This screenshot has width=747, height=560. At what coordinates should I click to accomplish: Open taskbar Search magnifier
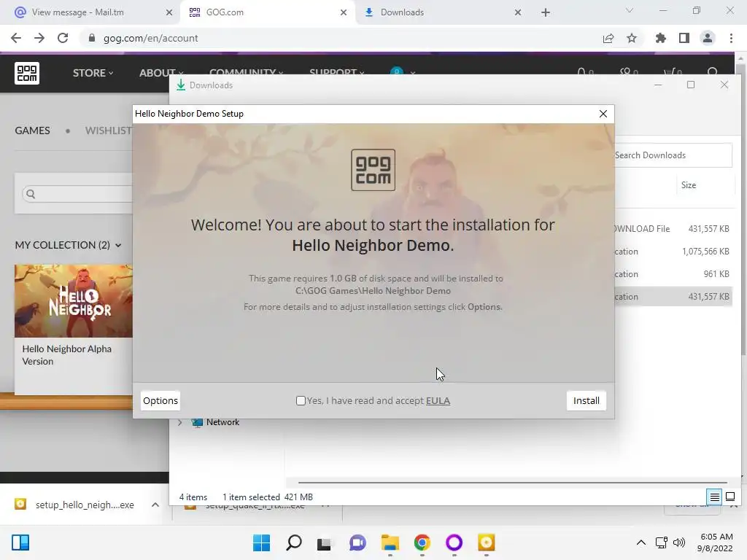tap(293, 542)
